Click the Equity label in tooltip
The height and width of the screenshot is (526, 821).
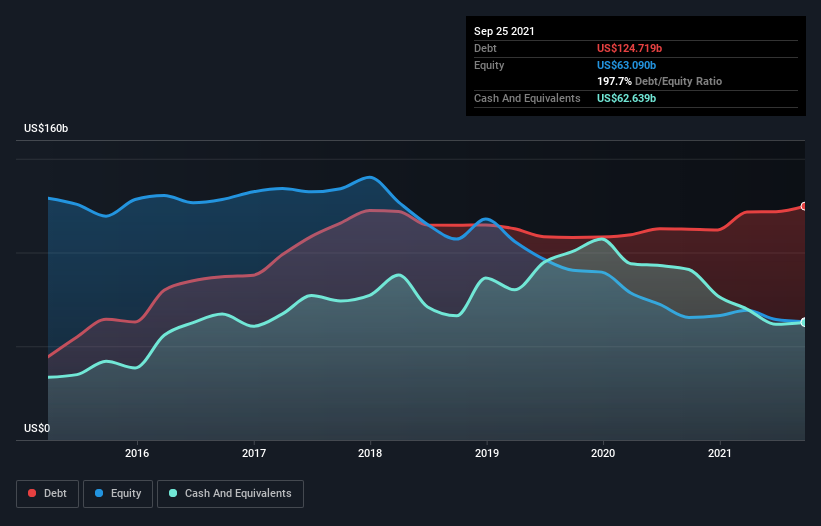[x=489, y=65]
